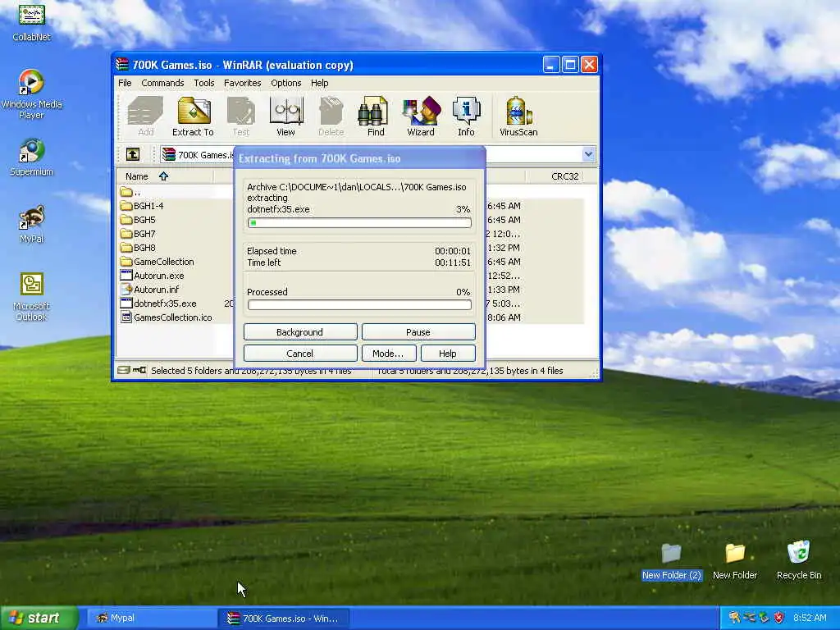The width and height of the screenshot is (840, 630).
Task: Click the key icon in WinRAR status bar
Action: coord(139,370)
